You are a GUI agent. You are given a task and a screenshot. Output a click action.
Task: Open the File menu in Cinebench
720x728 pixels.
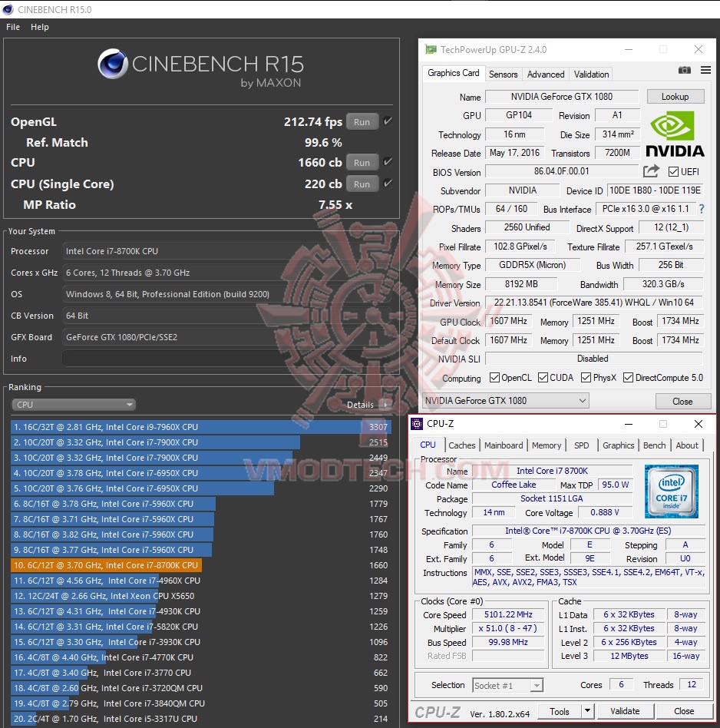(x=13, y=27)
